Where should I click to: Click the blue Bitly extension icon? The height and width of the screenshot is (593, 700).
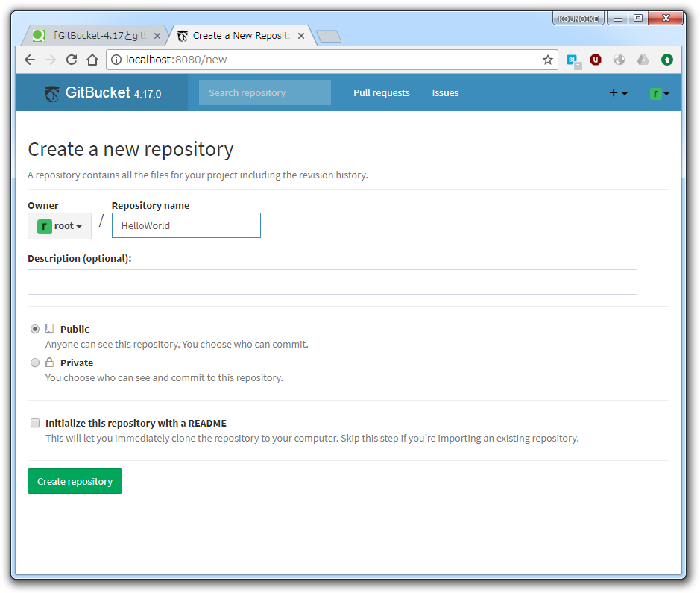pos(572,60)
